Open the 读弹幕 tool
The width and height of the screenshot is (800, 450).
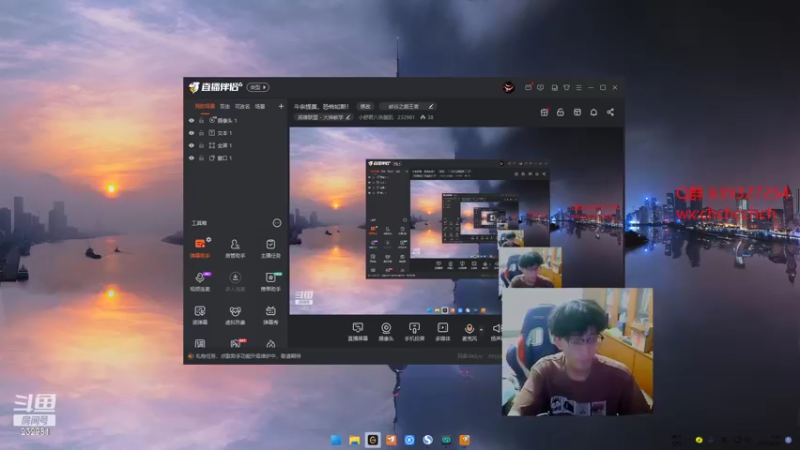tap(199, 315)
